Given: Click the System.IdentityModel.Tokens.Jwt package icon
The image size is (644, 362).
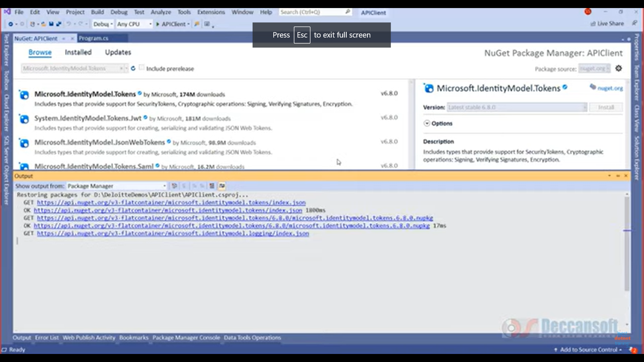Looking at the screenshot, I should point(24,119).
